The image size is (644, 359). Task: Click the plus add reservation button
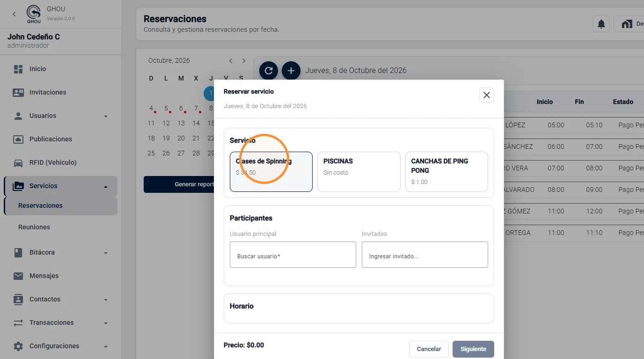(291, 71)
